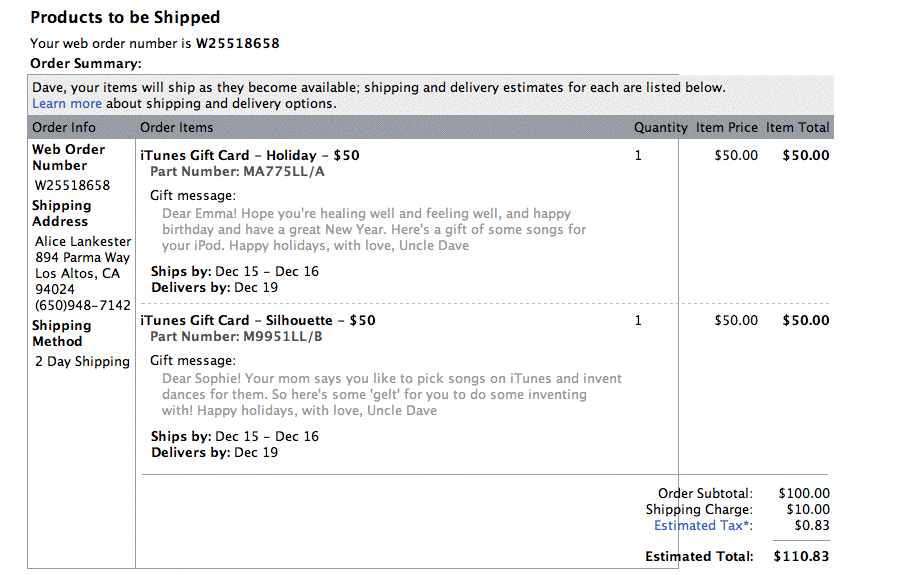Screen dimensions: 907x575
Task: Select the Order Info column header
Action: pos(64,128)
